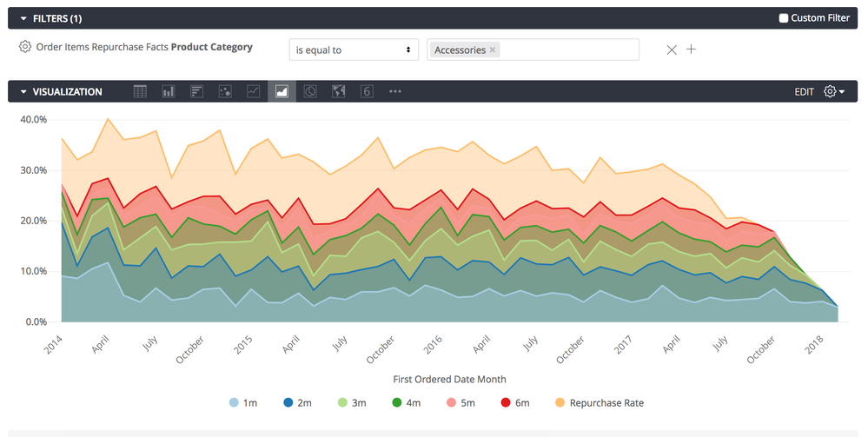Switch to map visualization
The image size is (868, 437).
pyautogui.click(x=338, y=91)
